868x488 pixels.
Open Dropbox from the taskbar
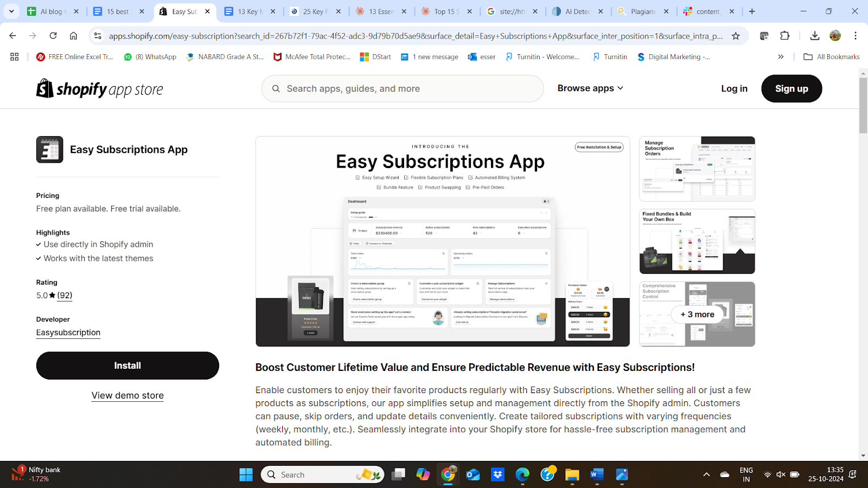coord(497,474)
